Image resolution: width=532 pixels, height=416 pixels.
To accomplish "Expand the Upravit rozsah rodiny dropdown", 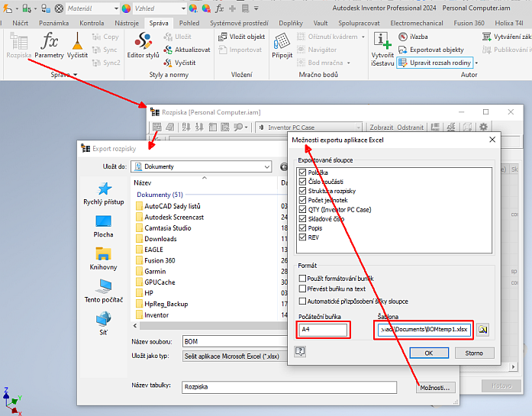I will coord(476,63).
